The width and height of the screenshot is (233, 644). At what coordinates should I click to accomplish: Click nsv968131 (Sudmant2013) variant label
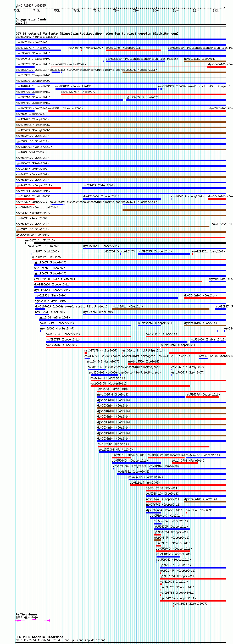[x=73, y=86]
